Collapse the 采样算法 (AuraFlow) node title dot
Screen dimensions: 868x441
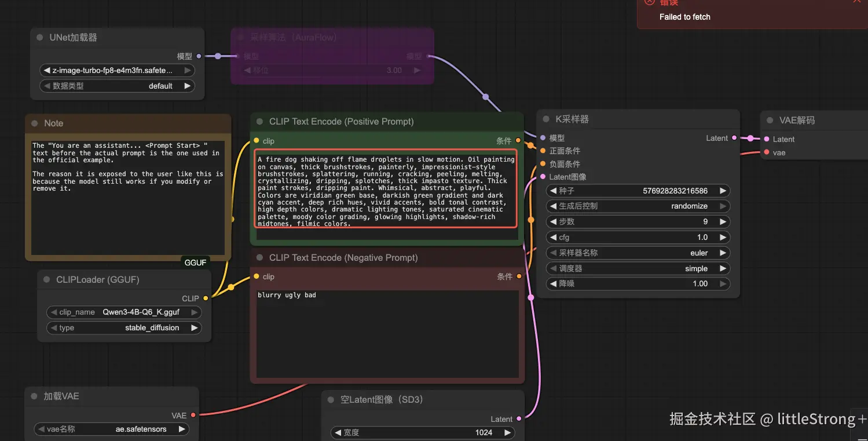240,38
